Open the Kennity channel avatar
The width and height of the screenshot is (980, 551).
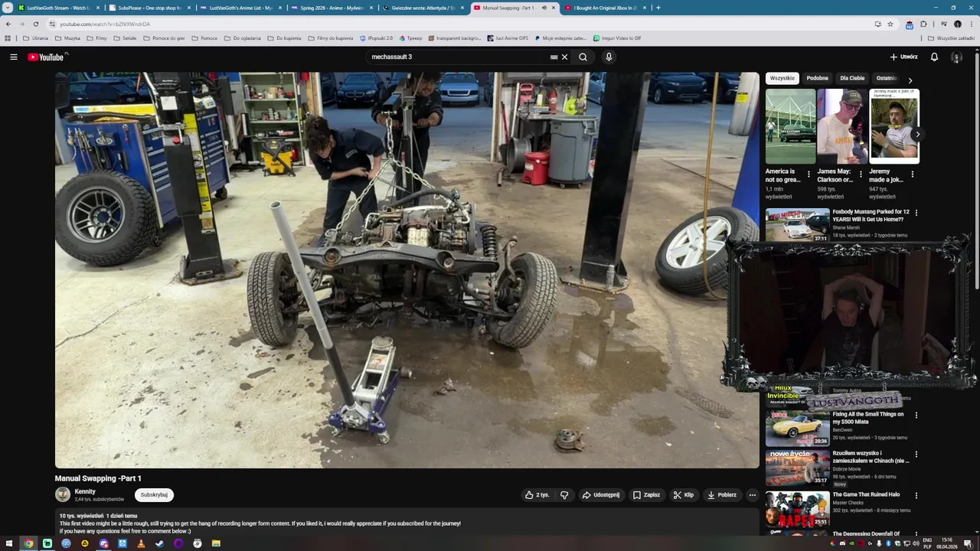(x=63, y=495)
